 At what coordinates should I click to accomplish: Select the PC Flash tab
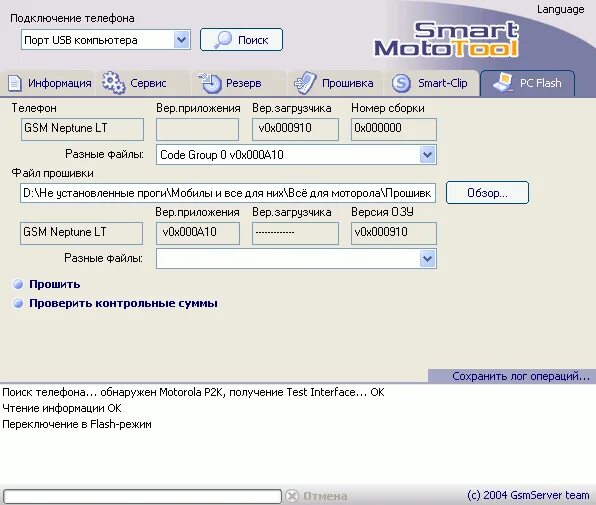tap(528, 83)
